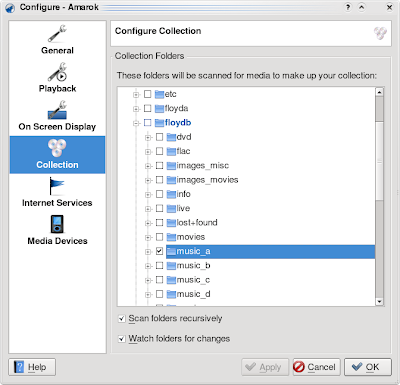Expand the music_a folder node
The width and height of the screenshot is (400, 385).
point(148,252)
